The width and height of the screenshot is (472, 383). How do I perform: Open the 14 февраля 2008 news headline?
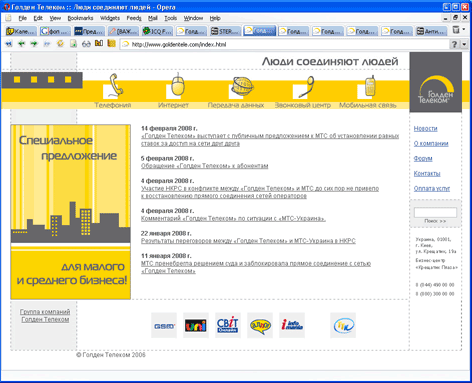point(270,140)
